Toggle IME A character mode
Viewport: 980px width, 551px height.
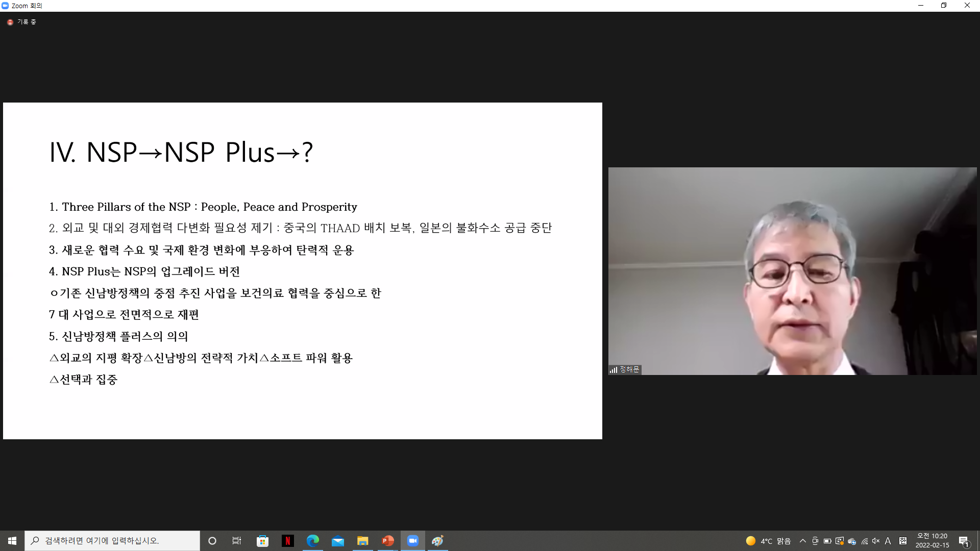888,541
